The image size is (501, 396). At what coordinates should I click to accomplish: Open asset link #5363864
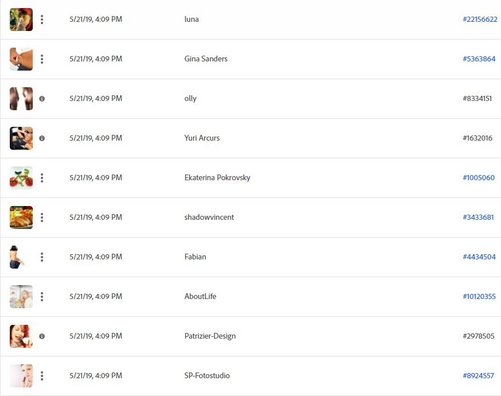479,59
